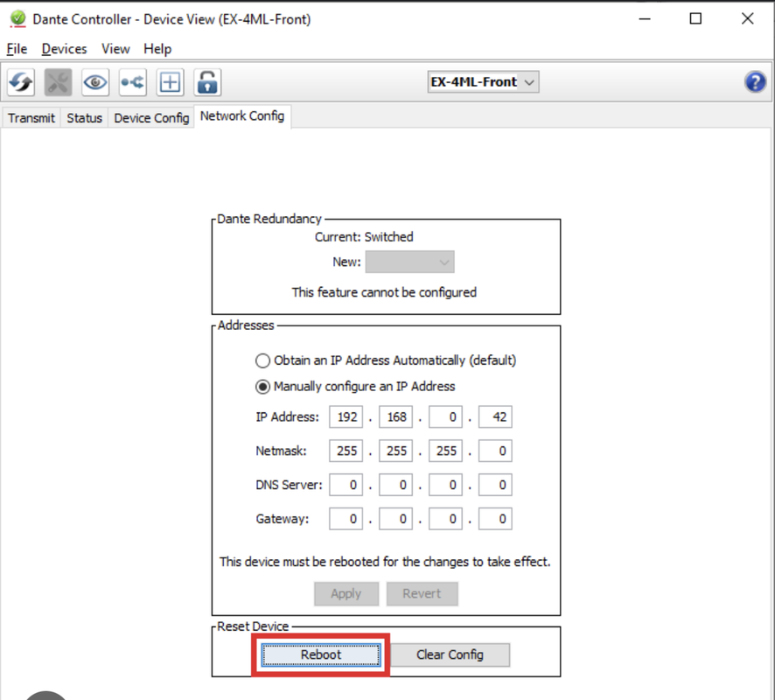Maximize the Dante Controller window
The height and width of the screenshot is (700, 775).
(x=695, y=18)
